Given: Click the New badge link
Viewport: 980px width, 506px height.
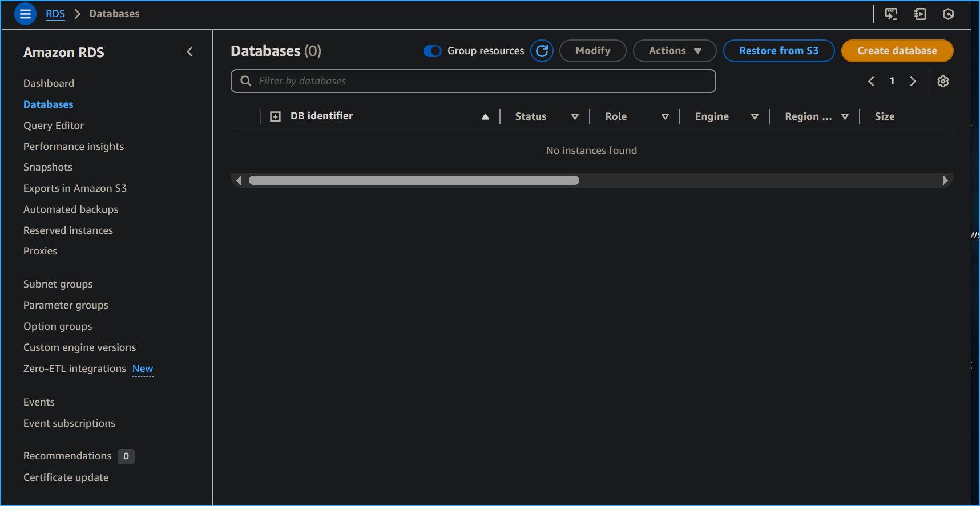Looking at the screenshot, I should tap(143, 369).
